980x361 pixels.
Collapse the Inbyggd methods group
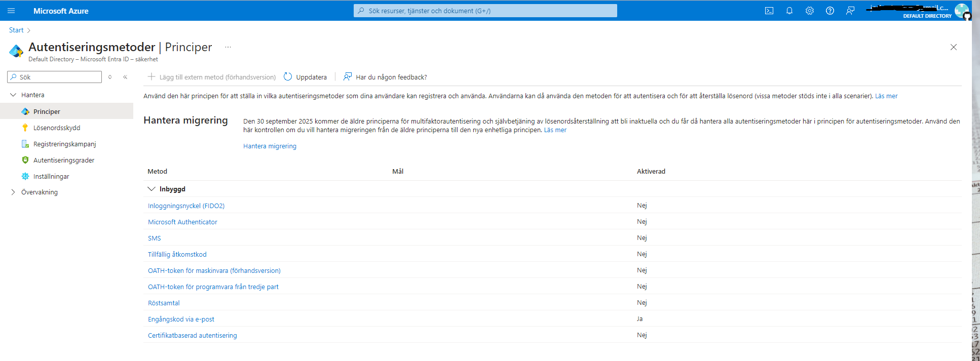151,189
